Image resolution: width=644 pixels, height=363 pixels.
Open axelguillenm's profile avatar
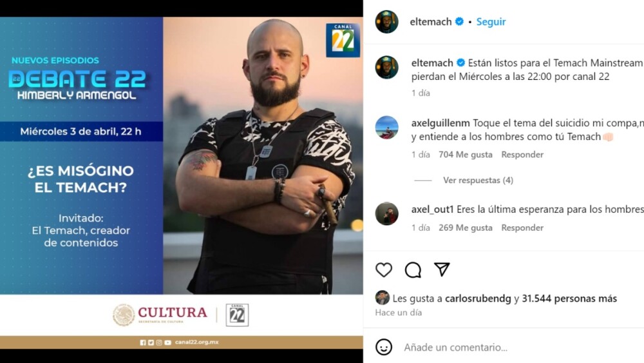pos(386,128)
